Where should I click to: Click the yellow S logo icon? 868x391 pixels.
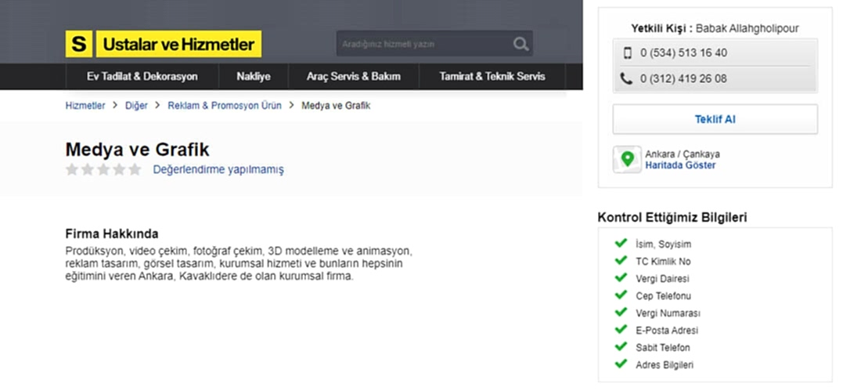point(79,45)
